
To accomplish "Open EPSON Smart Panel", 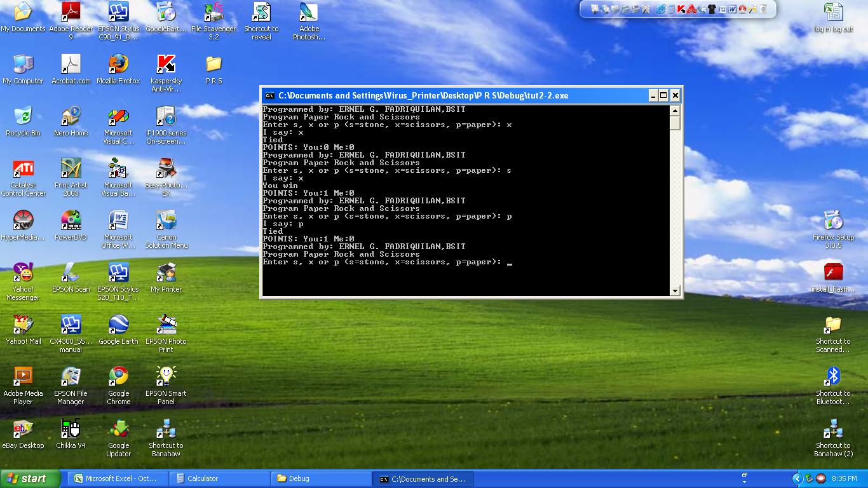I will (166, 386).
